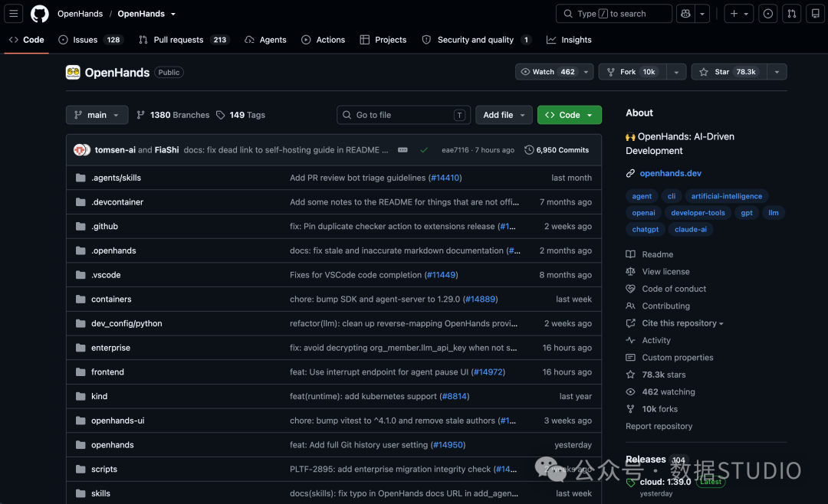The image size is (828, 504).
Task: Open the frontend folder
Action: [x=108, y=372]
